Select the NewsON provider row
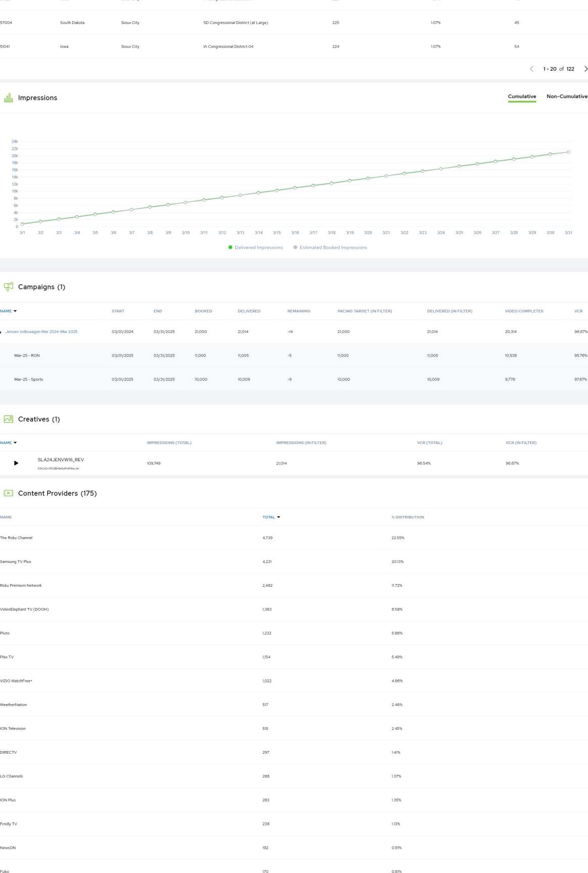Screen dimensions: 588x873 (294, 848)
